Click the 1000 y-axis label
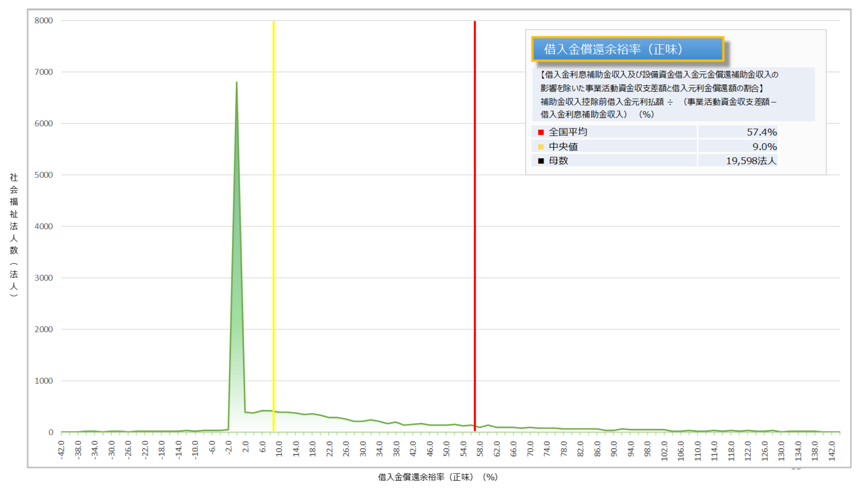The width and height of the screenshot is (868, 488). pyautogui.click(x=43, y=381)
